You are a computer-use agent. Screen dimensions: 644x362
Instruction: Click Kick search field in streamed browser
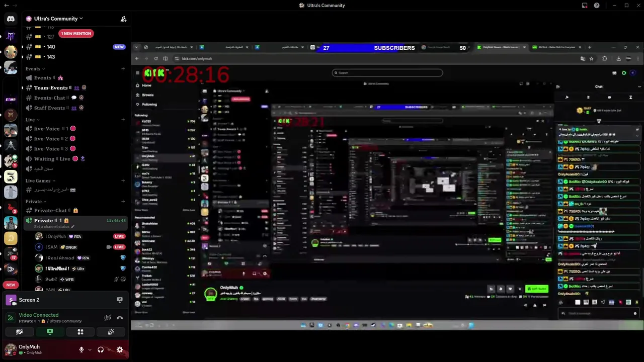point(387,72)
